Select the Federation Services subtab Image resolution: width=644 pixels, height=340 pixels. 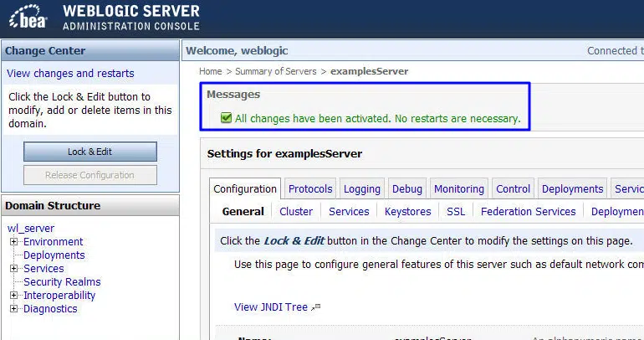[x=529, y=212]
